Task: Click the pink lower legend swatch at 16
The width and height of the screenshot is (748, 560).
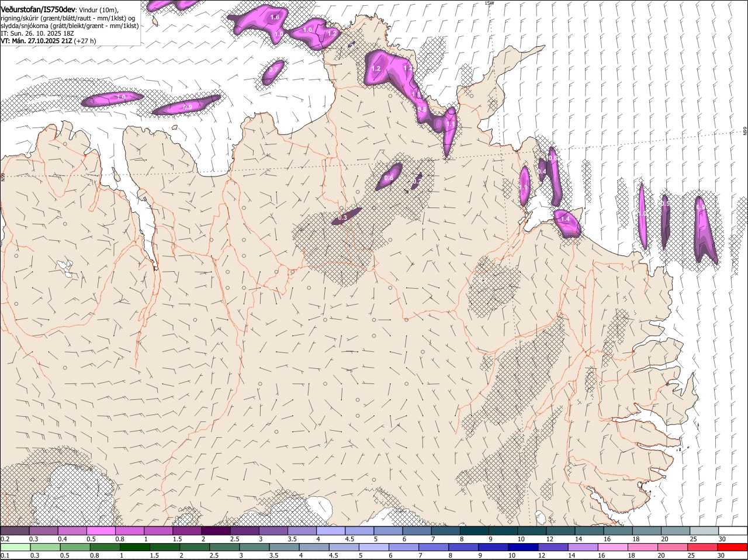Action: (x=614, y=548)
